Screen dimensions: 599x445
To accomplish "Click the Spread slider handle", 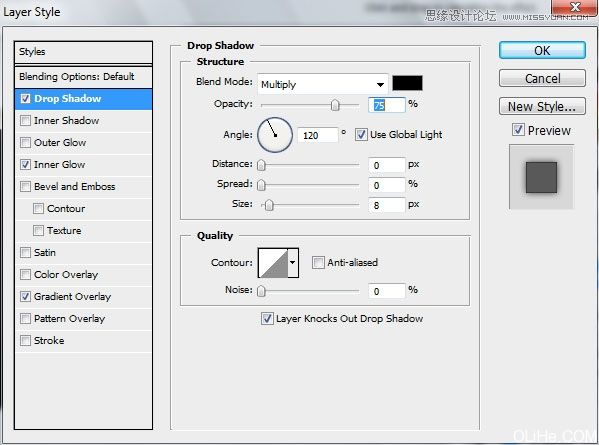I will (x=261, y=185).
